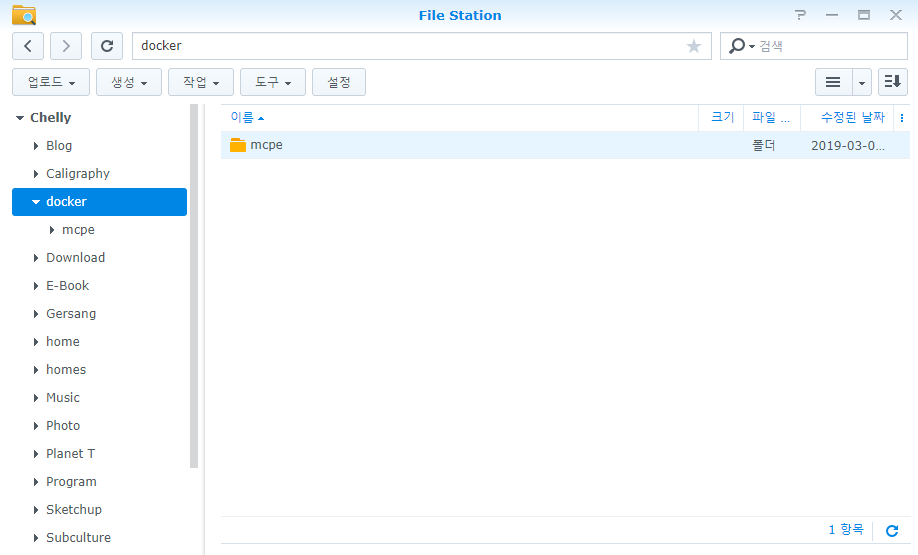
Task: Select the Blog folder in tree
Action: tap(59, 146)
